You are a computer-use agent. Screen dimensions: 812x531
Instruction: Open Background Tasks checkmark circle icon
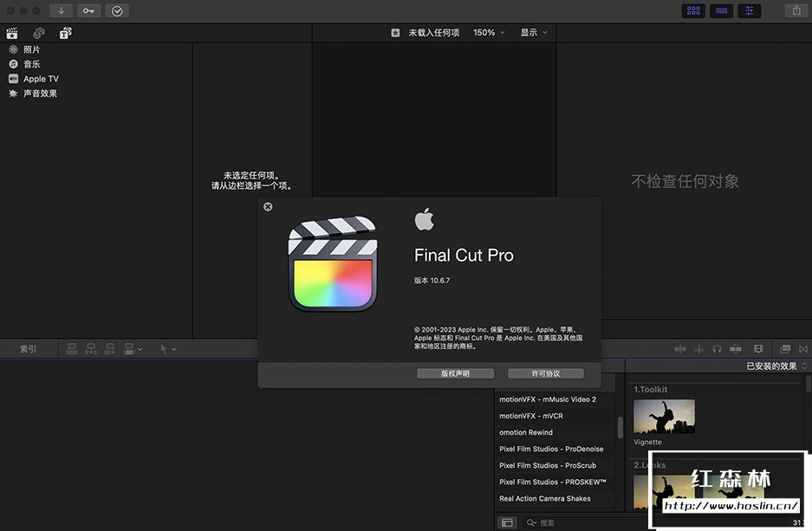117,11
